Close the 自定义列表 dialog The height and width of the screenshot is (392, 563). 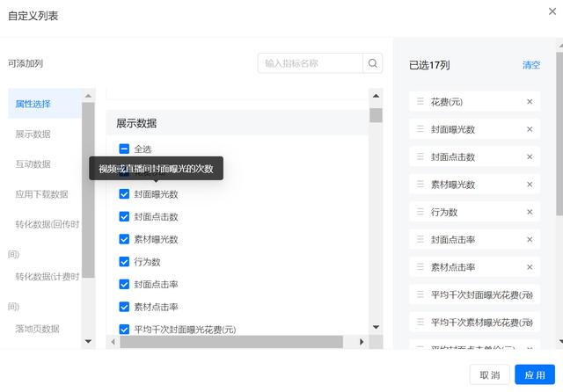[552, 11]
